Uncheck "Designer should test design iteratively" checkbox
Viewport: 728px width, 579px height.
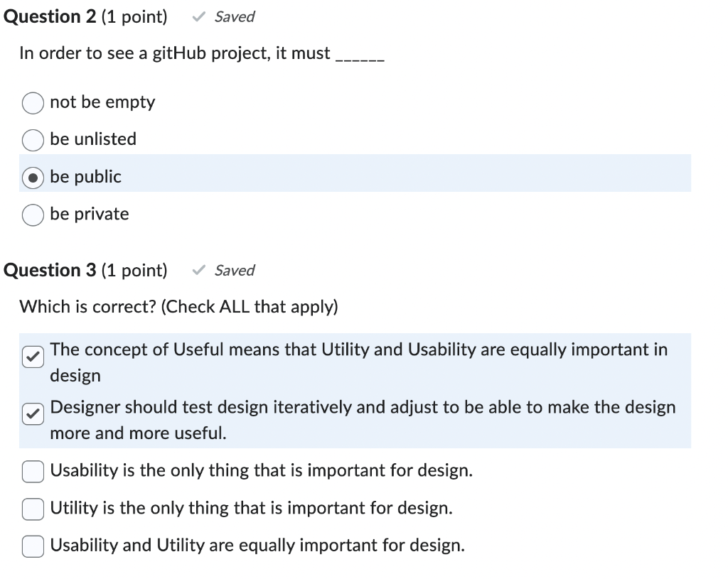[x=32, y=413]
